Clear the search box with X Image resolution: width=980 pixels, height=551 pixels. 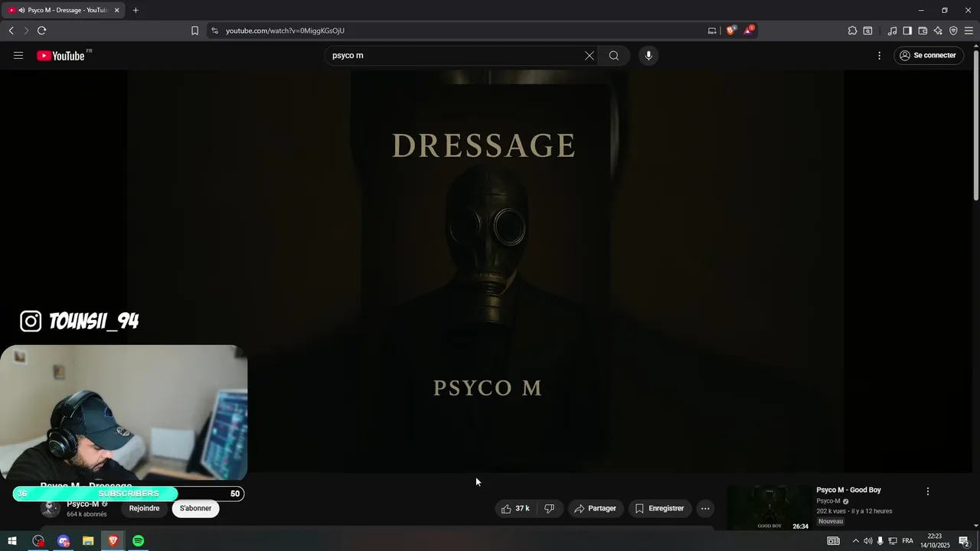click(590, 55)
